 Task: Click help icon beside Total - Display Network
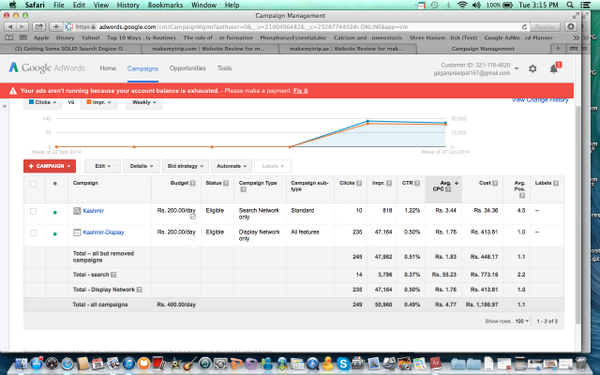(x=139, y=290)
